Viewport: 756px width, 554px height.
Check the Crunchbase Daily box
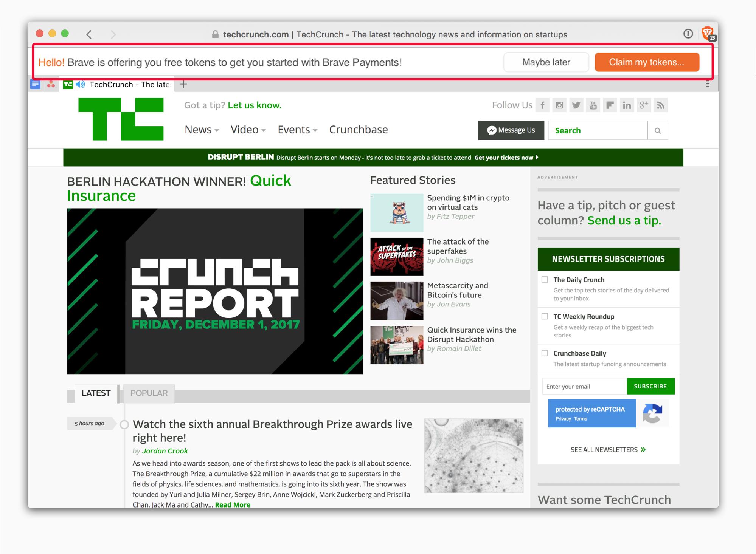click(545, 353)
